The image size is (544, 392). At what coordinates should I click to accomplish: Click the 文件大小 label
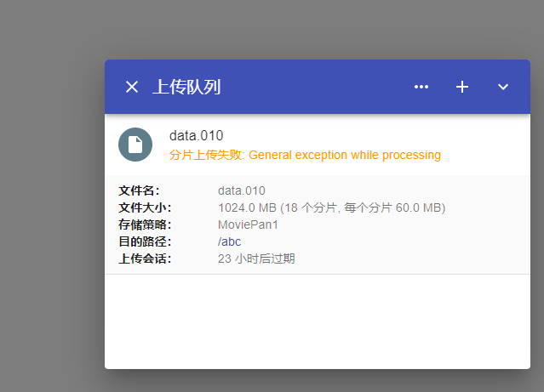145,207
